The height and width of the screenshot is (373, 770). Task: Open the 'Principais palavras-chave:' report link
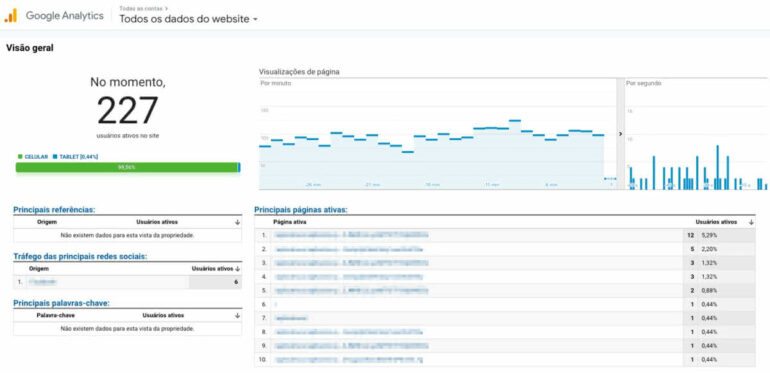61,303
